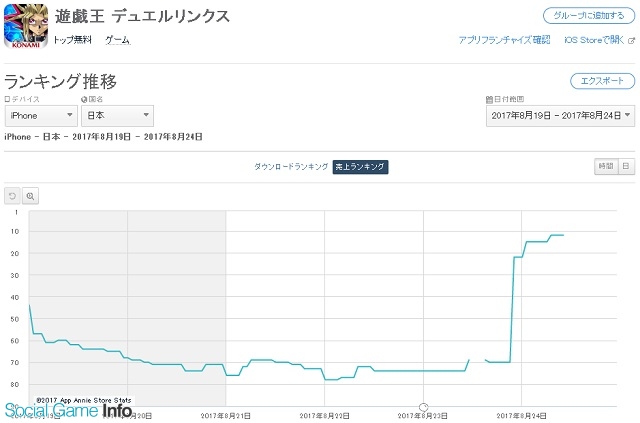The image size is (640, 423).
Task: Click the chart reset (undo) icon
Action: 13,196
